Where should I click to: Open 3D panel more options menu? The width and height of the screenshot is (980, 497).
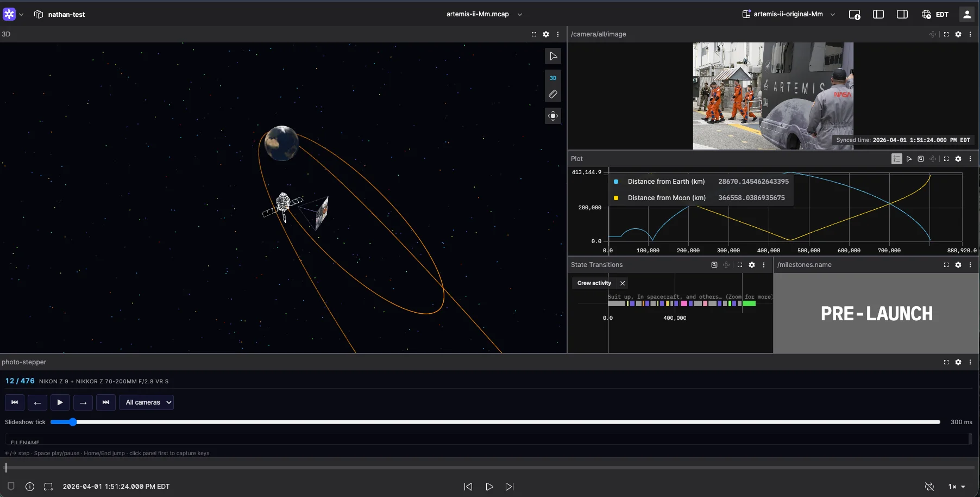(558, 34)
